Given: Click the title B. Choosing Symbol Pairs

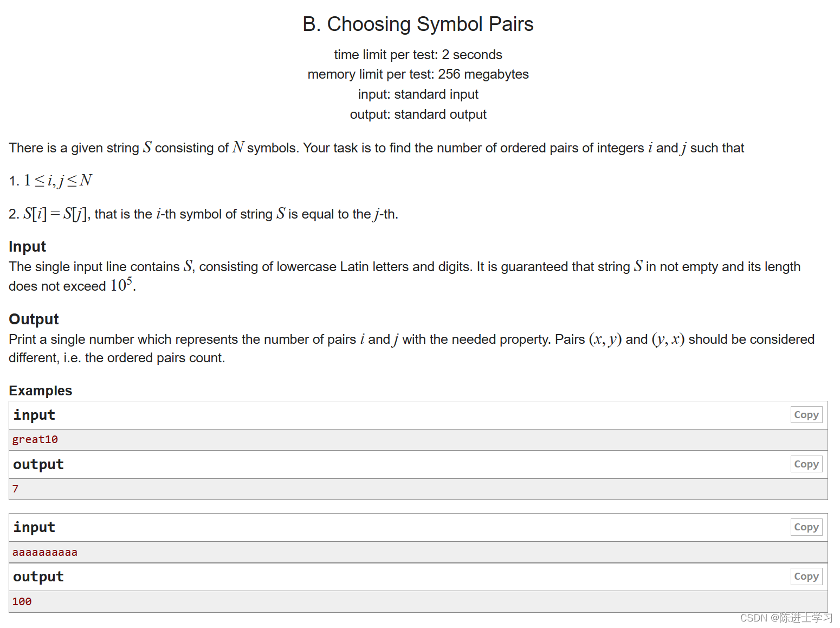Looking at the screenshot, I should 418,24.
